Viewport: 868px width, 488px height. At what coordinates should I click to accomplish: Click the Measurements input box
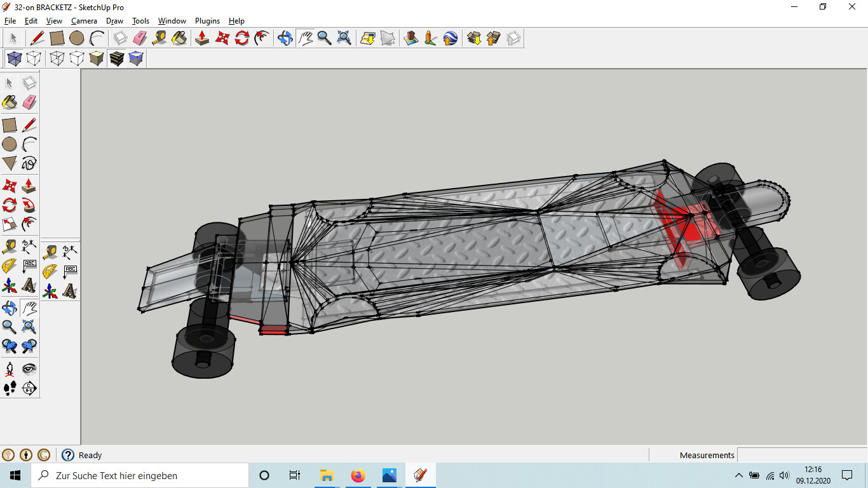[x=802, y=455]
